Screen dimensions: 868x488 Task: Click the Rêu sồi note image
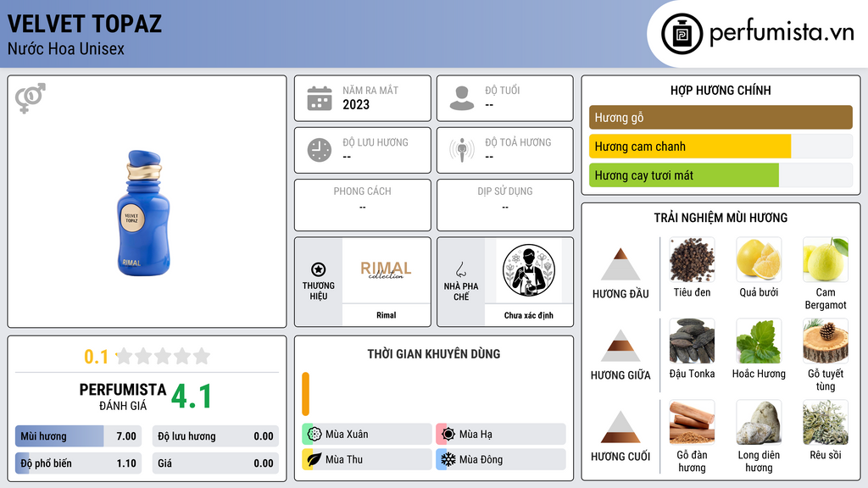[826, 423]
